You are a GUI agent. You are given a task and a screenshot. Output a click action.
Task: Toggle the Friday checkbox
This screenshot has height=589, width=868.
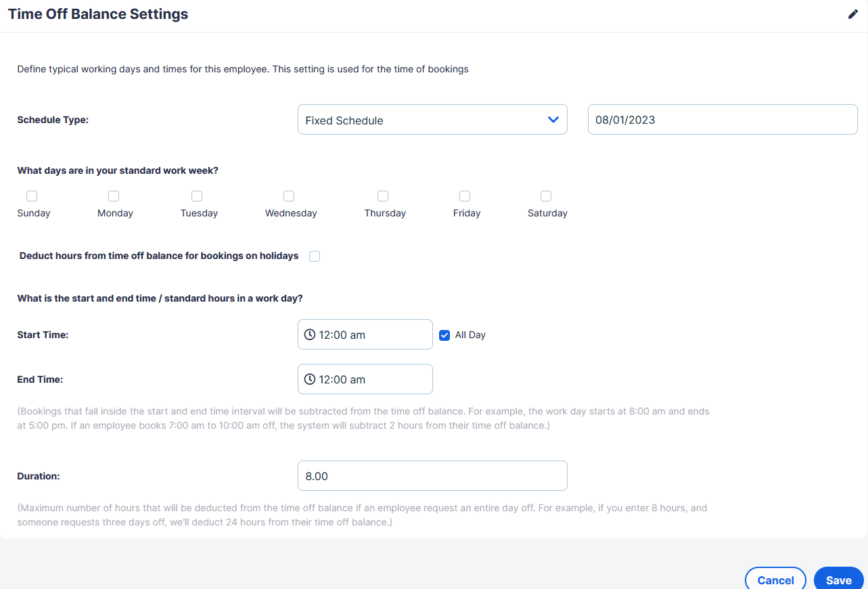pos(465,196)
